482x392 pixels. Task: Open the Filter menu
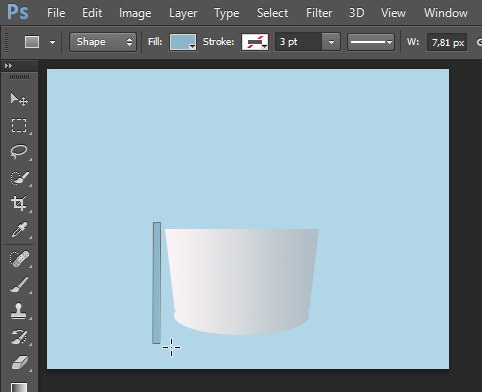coord(319,13)
